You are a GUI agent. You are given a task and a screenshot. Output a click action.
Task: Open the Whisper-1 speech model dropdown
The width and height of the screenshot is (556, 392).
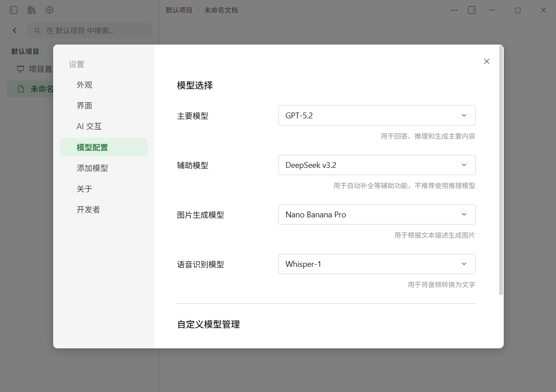tap(377, 264)
